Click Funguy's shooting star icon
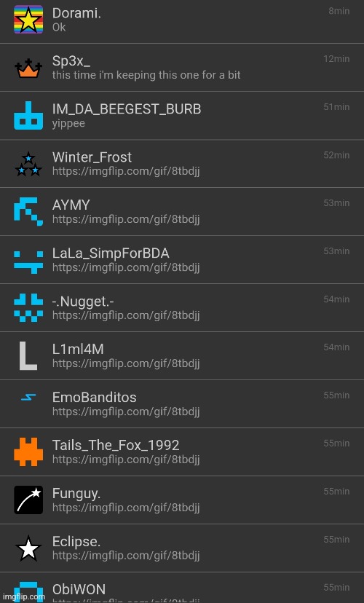The height and width of the screenshot is (603, 364). [28, 500]
